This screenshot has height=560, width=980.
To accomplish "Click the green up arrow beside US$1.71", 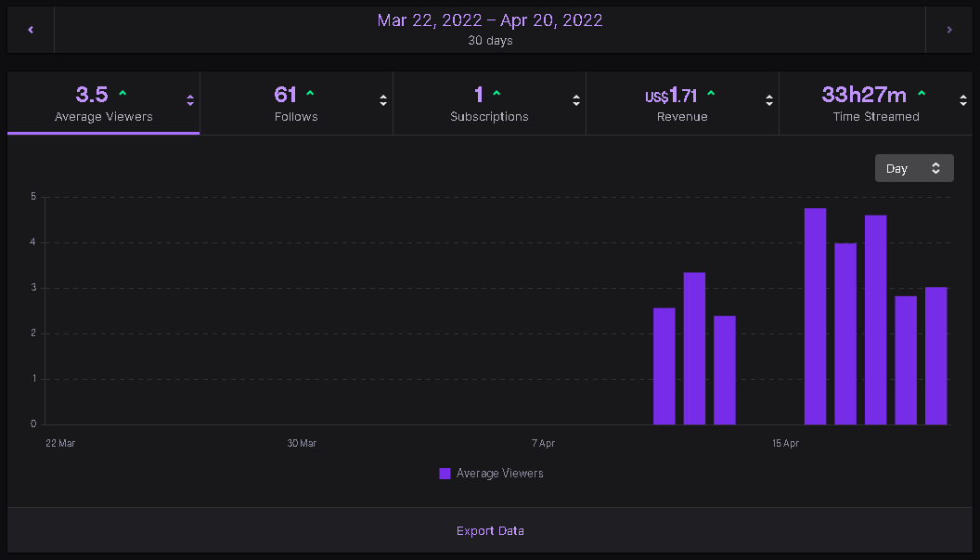I will 711,93.
